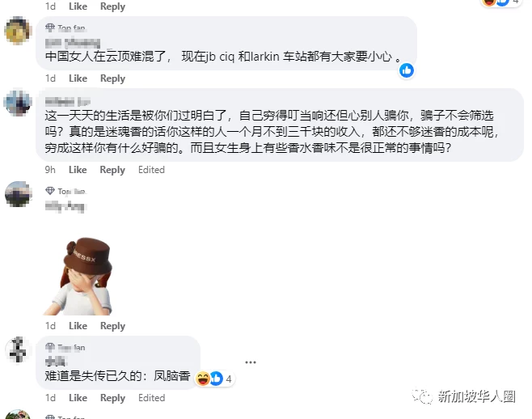This screenshot has height=419, width=532.
Task: Click the Reply link at top of screen
Action: (x=112, y=6)
